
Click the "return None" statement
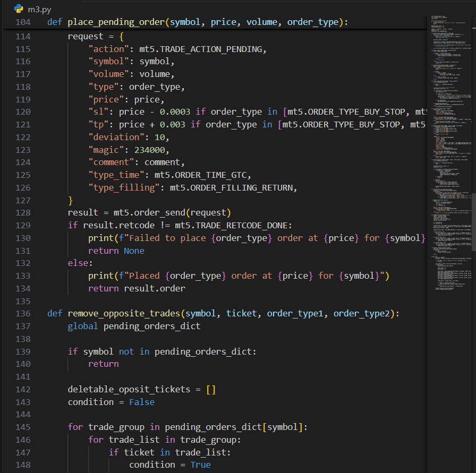(116, 251)
